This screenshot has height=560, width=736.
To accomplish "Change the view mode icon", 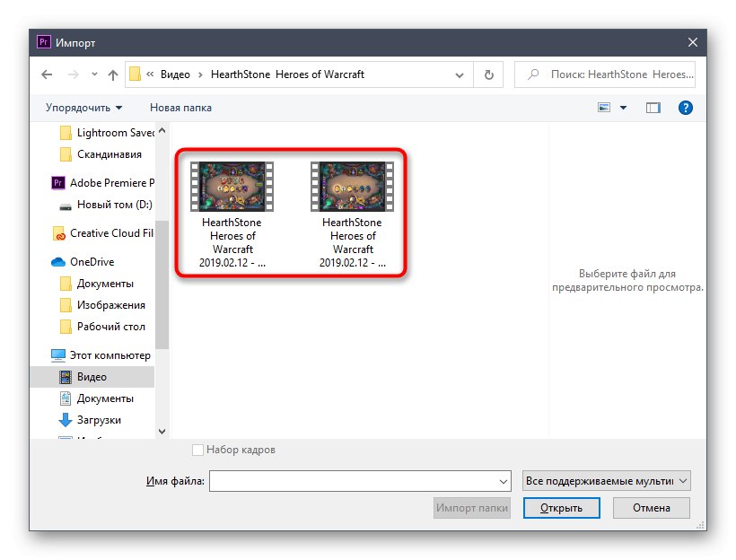I will 604,108.
